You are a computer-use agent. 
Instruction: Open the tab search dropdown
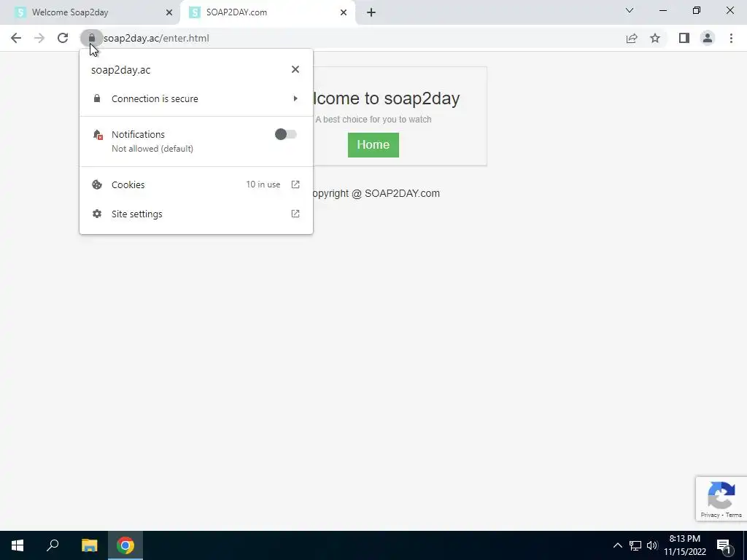point(630,10)
